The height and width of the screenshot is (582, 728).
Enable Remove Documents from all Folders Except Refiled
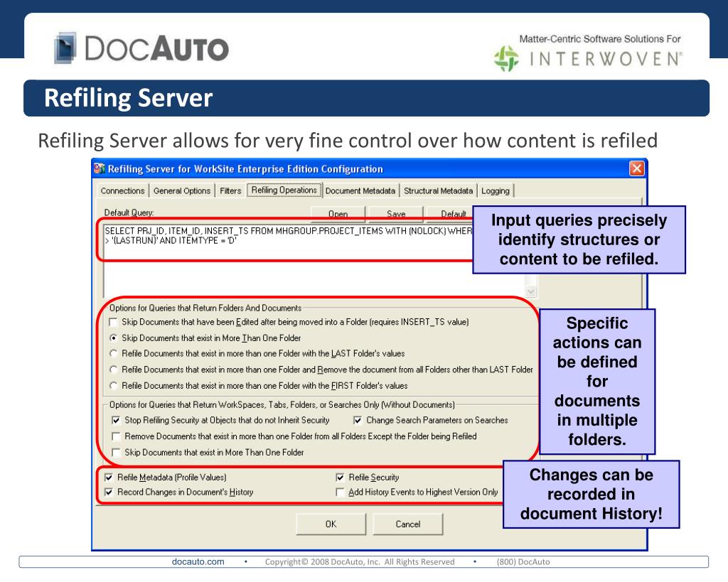[116, 436]
